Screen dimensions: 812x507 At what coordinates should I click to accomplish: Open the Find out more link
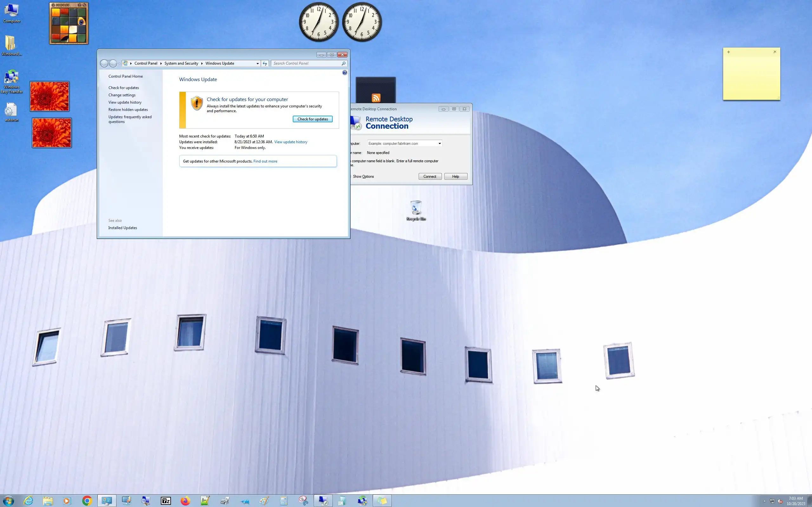tap(265, 161)
